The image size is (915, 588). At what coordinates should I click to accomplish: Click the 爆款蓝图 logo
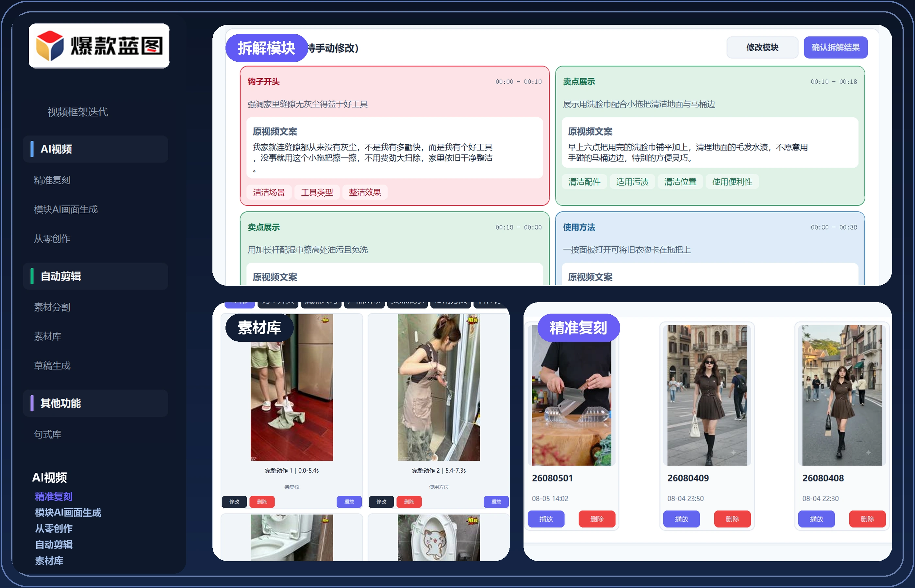(x=99, y=46)
